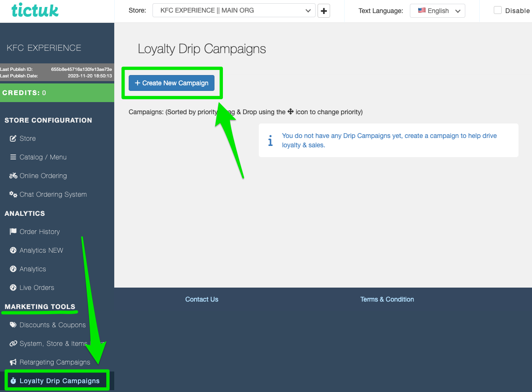The width and height of the screenshot is (532, 392).
Task: Click the Order History flag icon
Action: point(13,232)
